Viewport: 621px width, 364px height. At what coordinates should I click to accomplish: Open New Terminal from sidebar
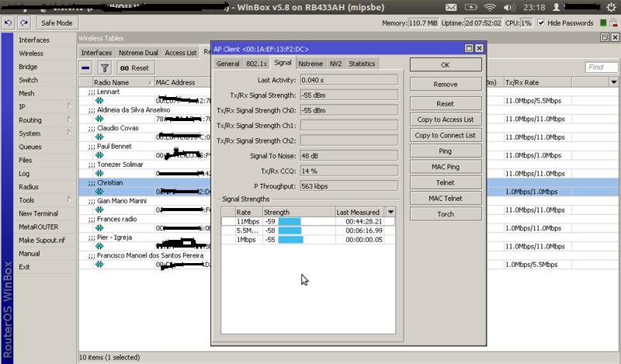38,213
